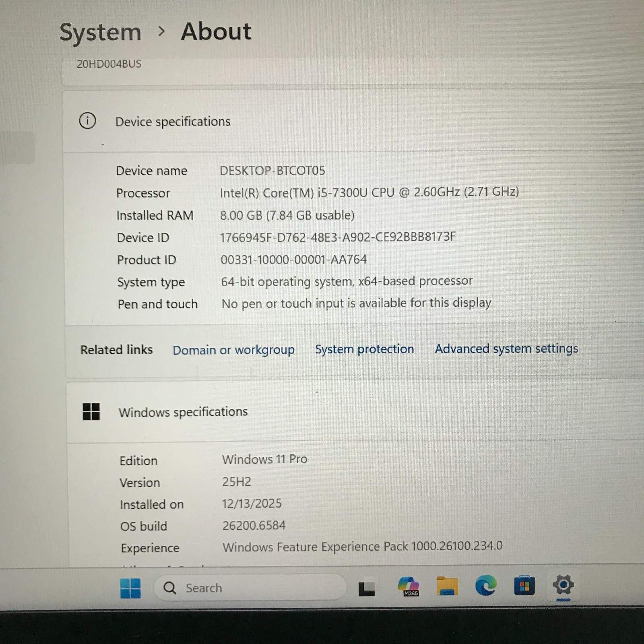Click the Pen and touch label
Image resolution: width=644 pixels, height=644 pixels.
[x=157, y=304]
